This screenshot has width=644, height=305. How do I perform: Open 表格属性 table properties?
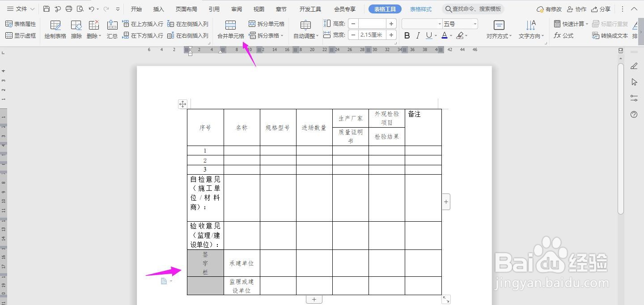[21, 24]
